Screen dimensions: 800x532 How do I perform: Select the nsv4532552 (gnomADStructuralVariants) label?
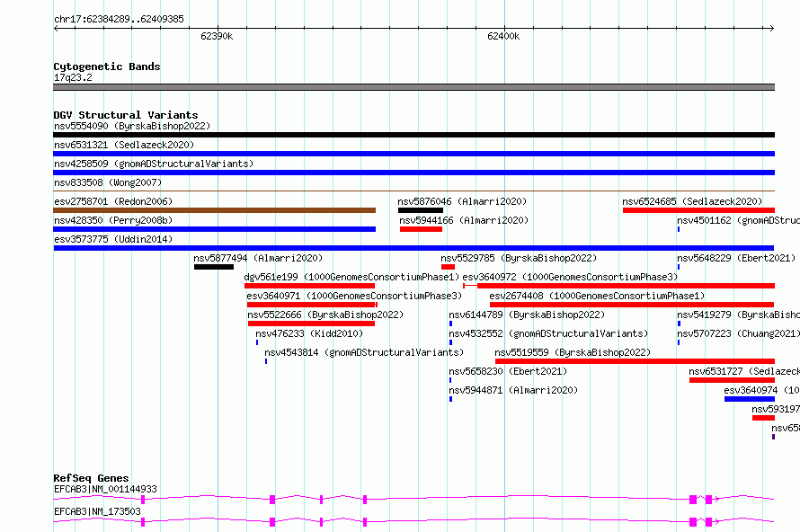click(x=548, y=333)
